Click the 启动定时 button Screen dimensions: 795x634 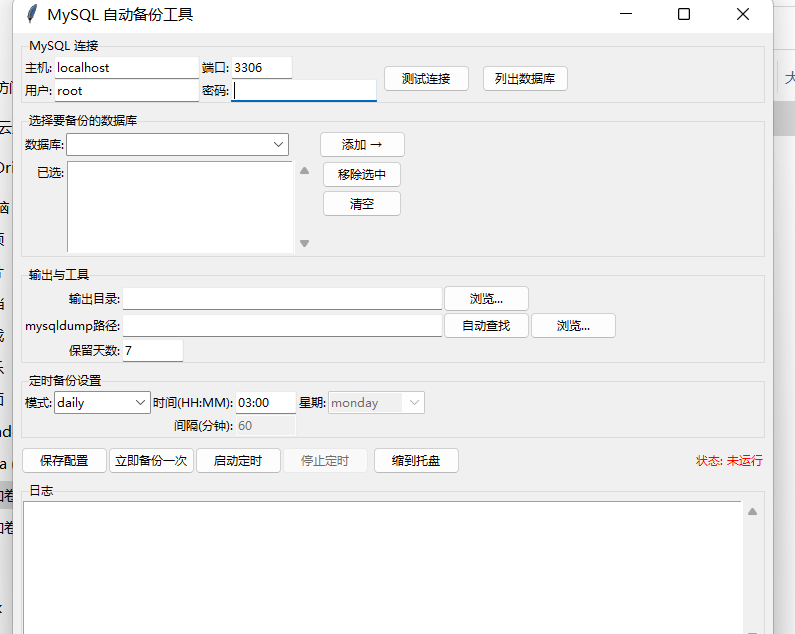point(238,461)
